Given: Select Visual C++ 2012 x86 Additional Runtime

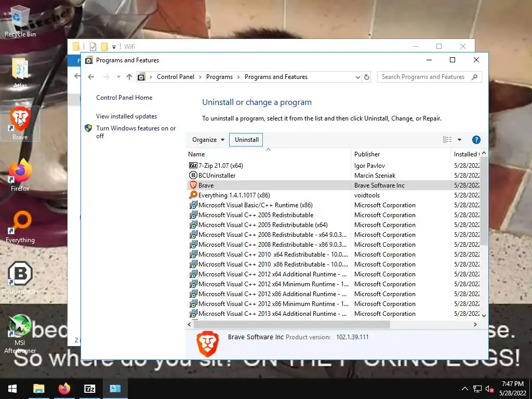Looking at the screenshot, I should point(332,294).
